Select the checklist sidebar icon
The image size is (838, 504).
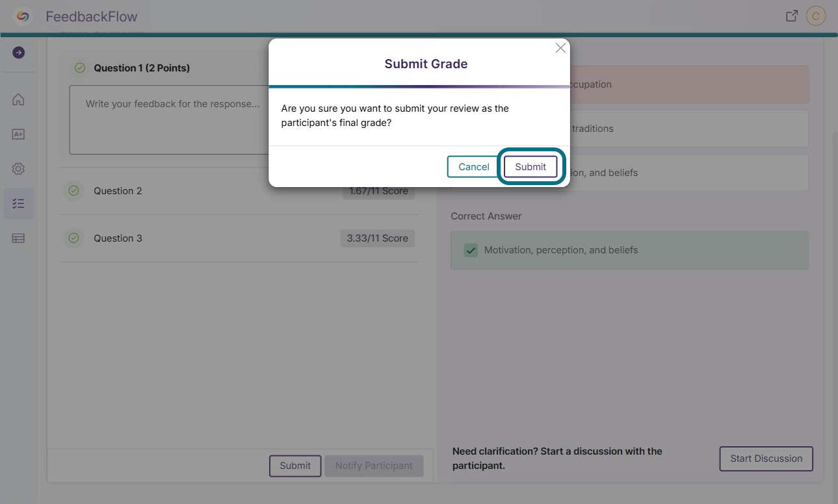[18, 203]
